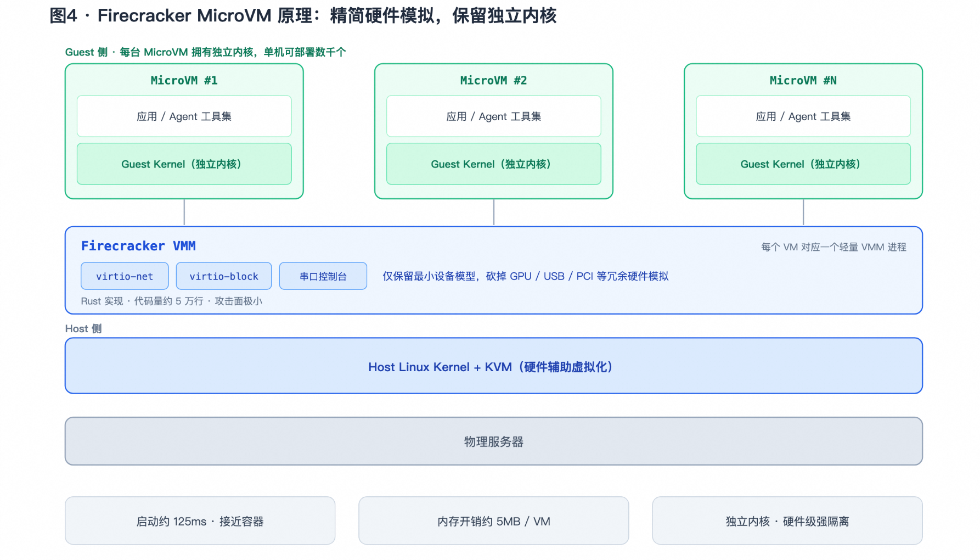Select '应用 / Agent 工具集' box in MicroVM #2
Viewport: 980px width, 560px height.
click(494, 116)
